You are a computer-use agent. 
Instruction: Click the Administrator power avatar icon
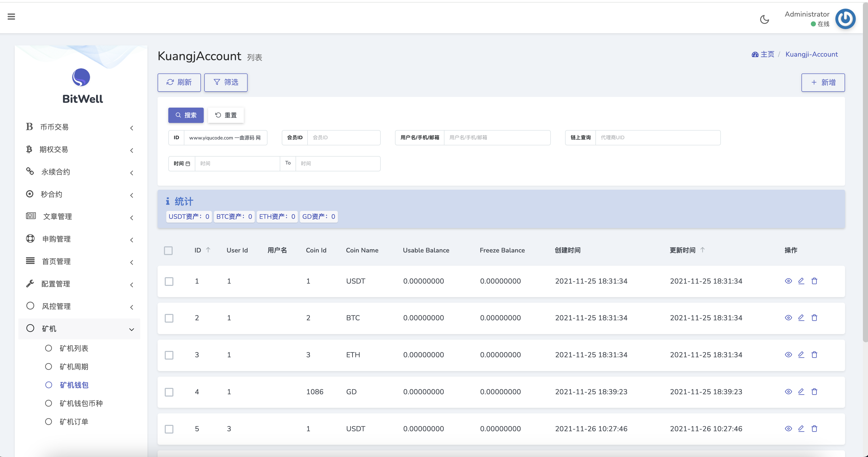845,19
